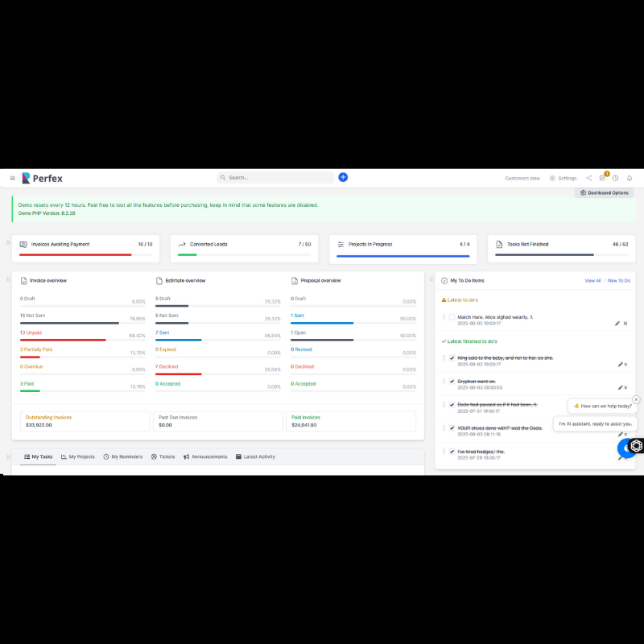Delete the Gryphon went on to-do item
Image resolution: width=644 pixels, height=644 pixels.
[x=625, y=388]
